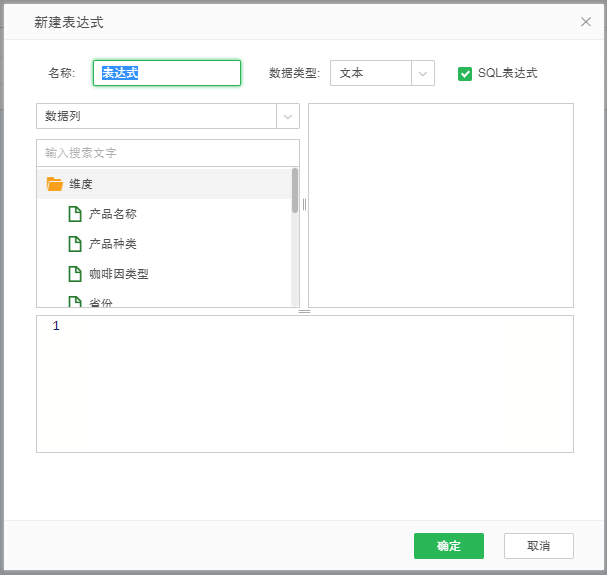
Task: Uncheck the SQL表达式 checkbox
Action: 465,74
